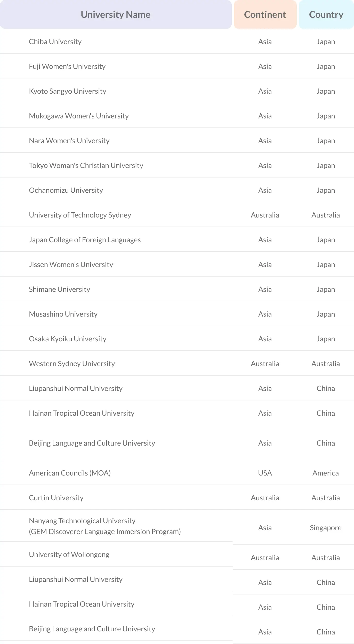
Task: Open University of Technology Sydney entry
Action: tap(80, 215)
